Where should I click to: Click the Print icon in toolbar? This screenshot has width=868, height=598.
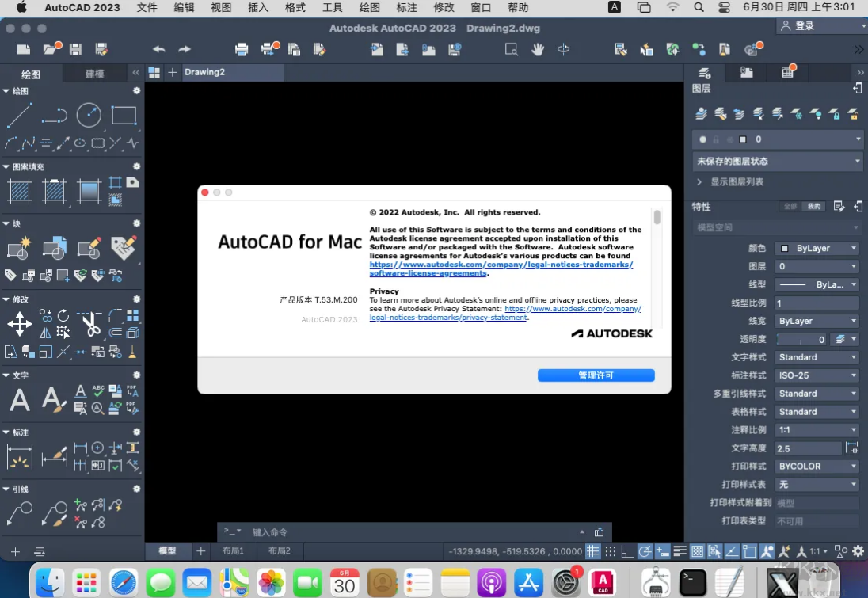[x=242, y=49]
